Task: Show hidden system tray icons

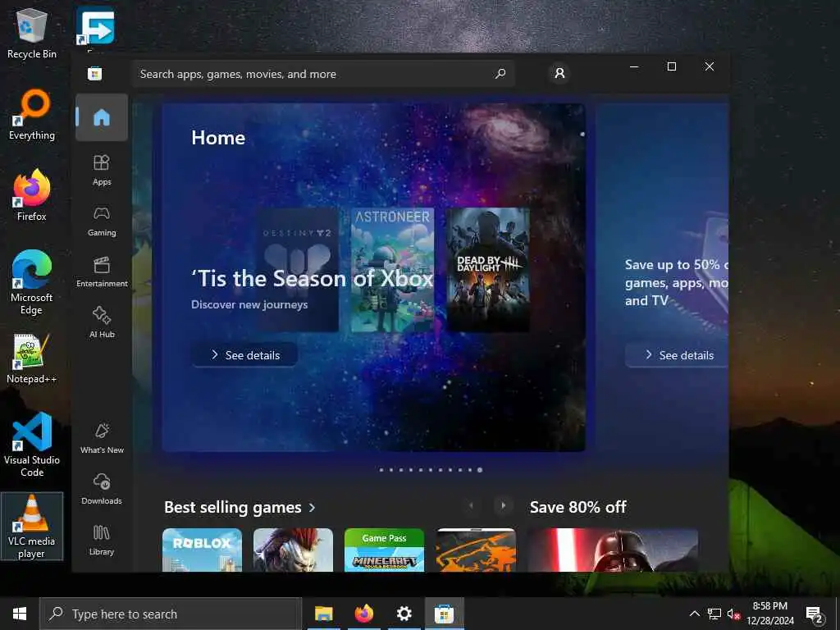Action: click(694, 614)
